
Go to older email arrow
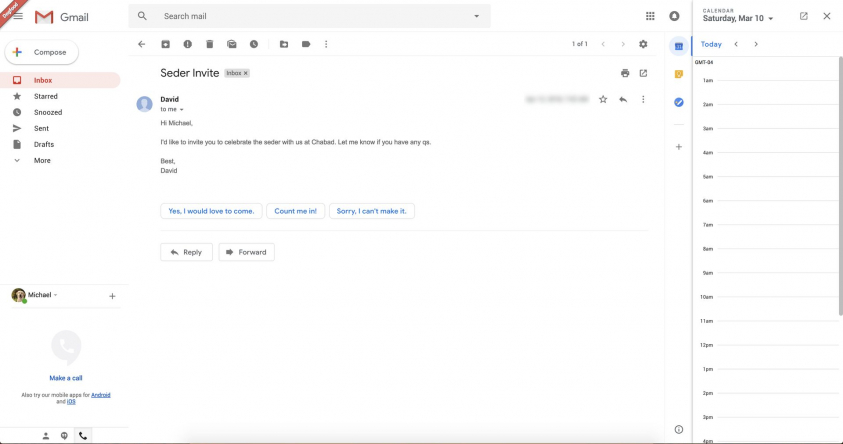point(623,44)
